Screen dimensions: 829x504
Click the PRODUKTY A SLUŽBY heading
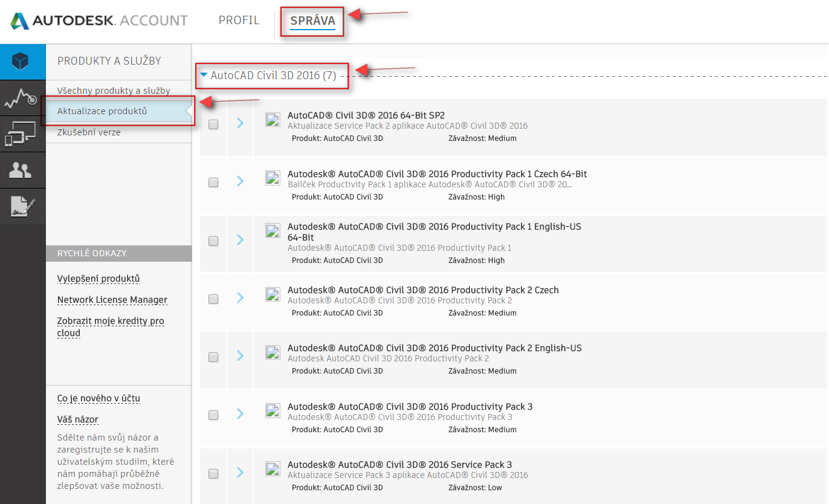tap(109, 61)
